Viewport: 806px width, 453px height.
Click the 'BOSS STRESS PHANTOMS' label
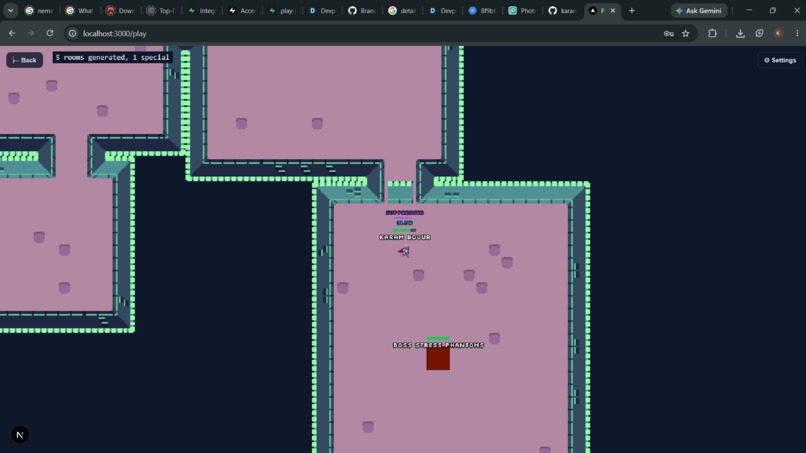438,345
